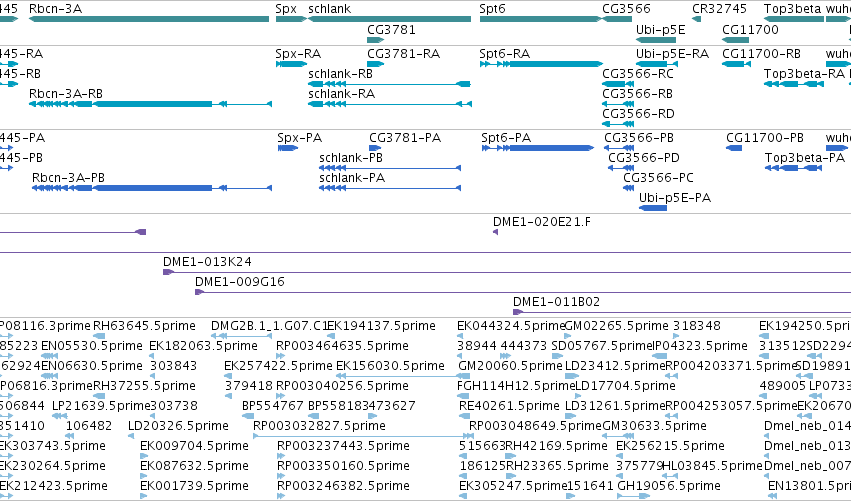This screenshot has height=501, width=851.
Task: Select the RH23365.5prime EST label
Action: pos(557,467)
